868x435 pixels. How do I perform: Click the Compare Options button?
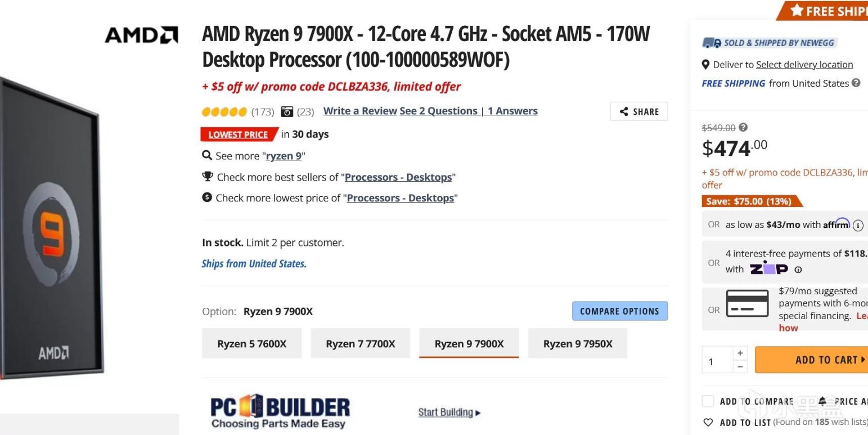pos(619,311)
